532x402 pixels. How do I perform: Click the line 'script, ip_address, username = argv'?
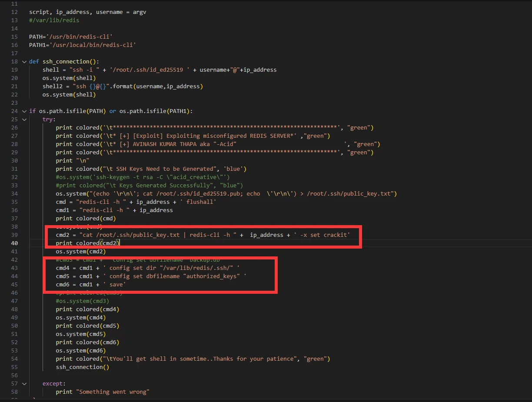(87, 12)
